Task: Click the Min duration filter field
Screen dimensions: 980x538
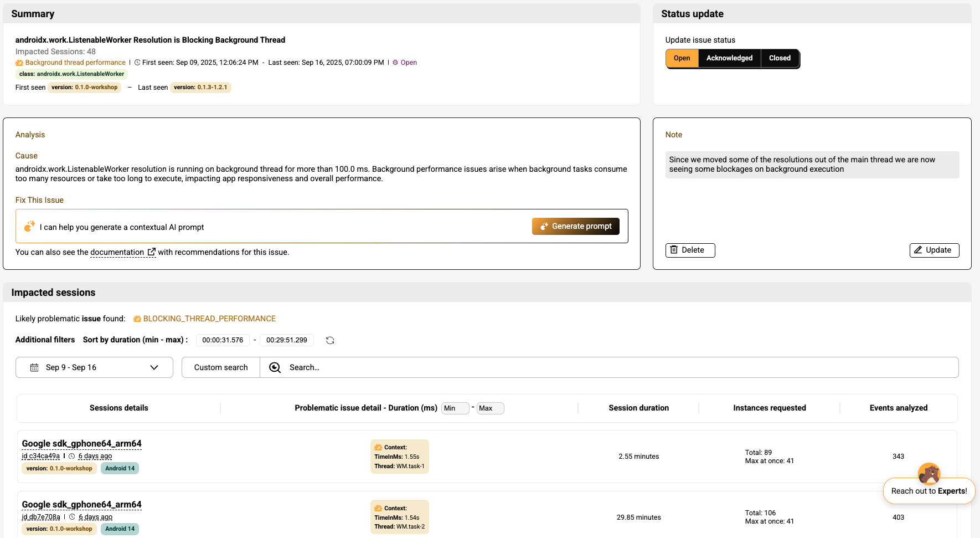Action: (x=455, y=408)
